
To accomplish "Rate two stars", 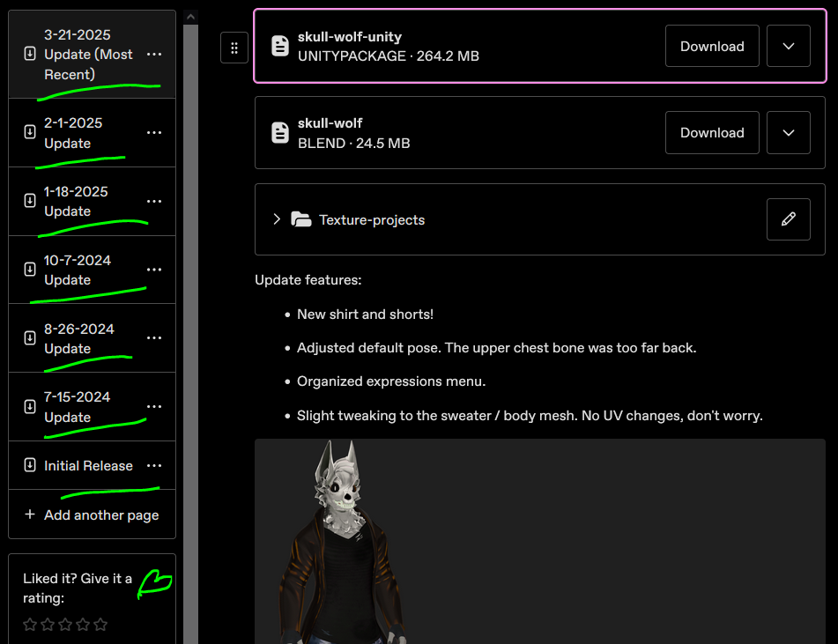I will coord(48,625).
